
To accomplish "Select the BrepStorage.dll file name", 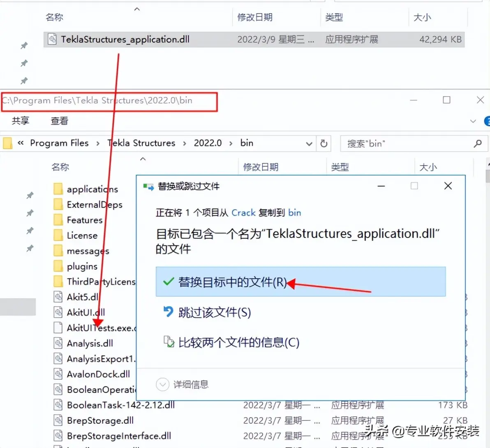I will coord(100,420).
